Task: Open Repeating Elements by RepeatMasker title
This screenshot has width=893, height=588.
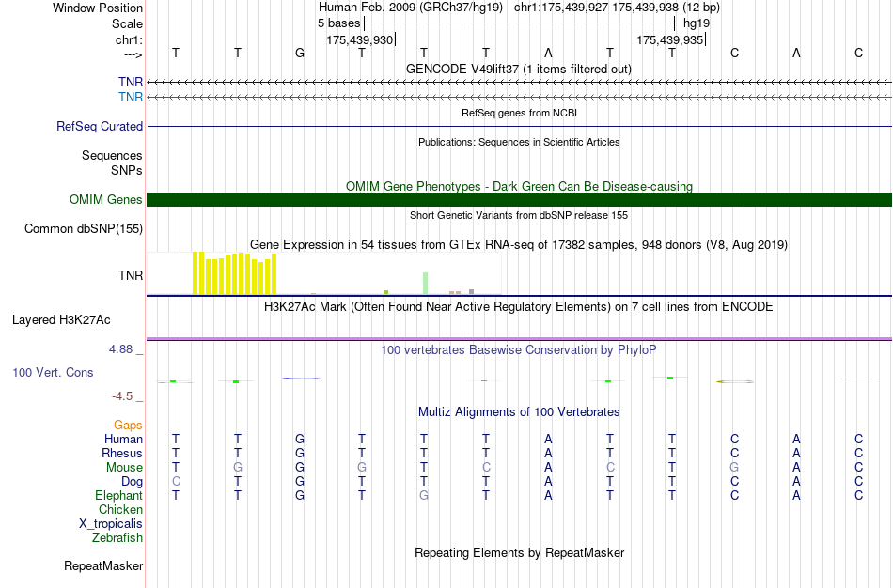Action: (519, 553)
